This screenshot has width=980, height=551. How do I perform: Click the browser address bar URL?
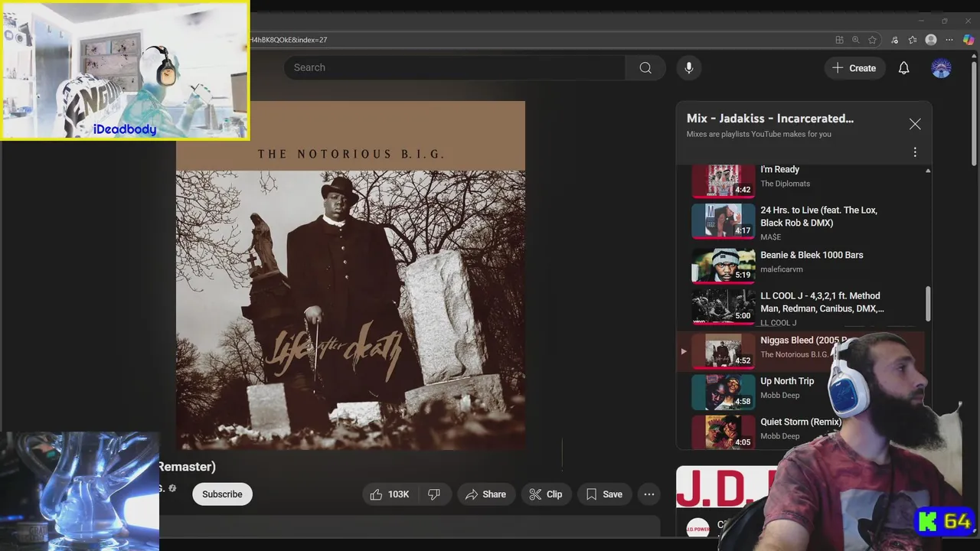[x=289, y=40]
